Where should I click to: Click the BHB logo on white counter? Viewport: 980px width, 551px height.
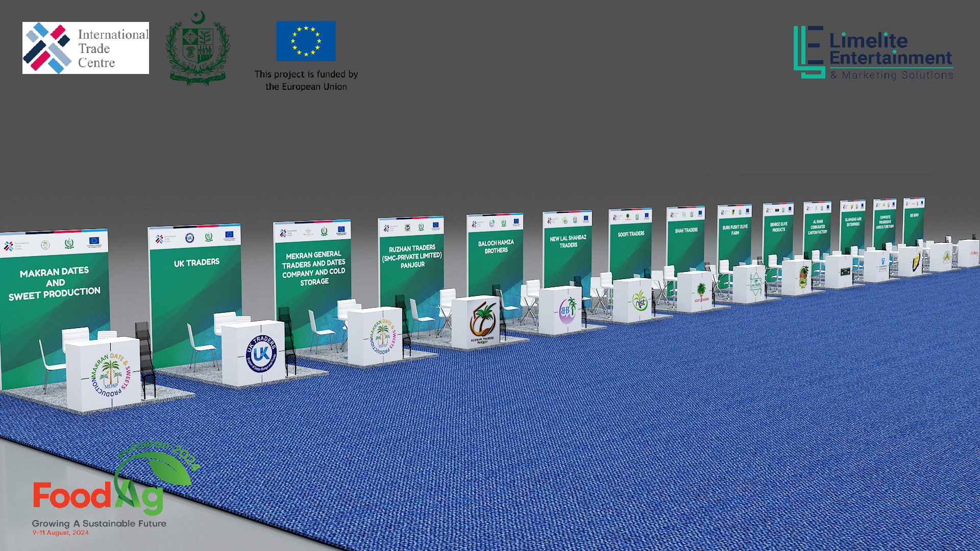(567, 310)
